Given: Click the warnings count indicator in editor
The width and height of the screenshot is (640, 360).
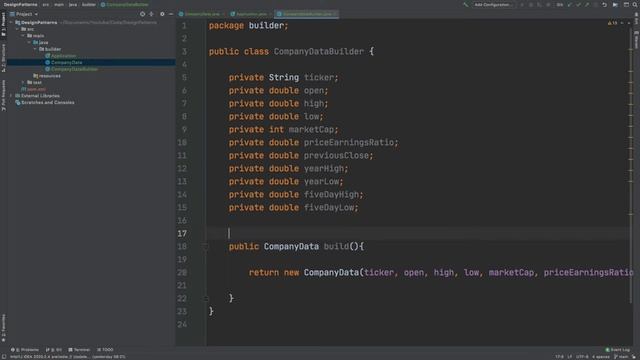Looking at the screenshot, I should [613, 23].
